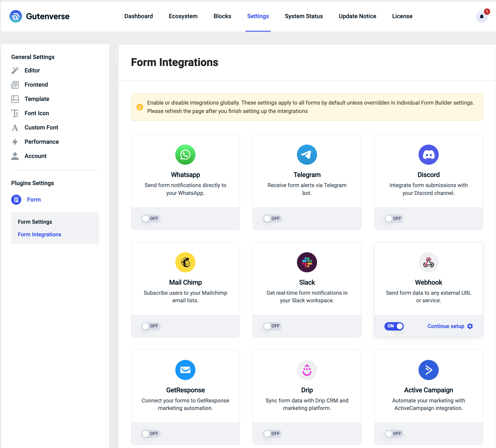Viewport: 496px width, 448px height.
Task: Click the Custom Font letter icon
Action: point(15,128)
